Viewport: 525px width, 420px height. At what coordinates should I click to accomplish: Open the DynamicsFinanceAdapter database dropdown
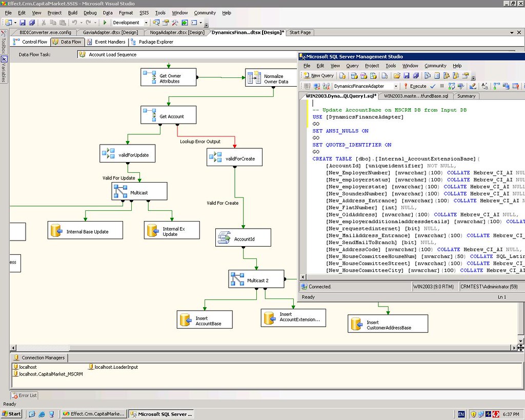click(396, 86)
